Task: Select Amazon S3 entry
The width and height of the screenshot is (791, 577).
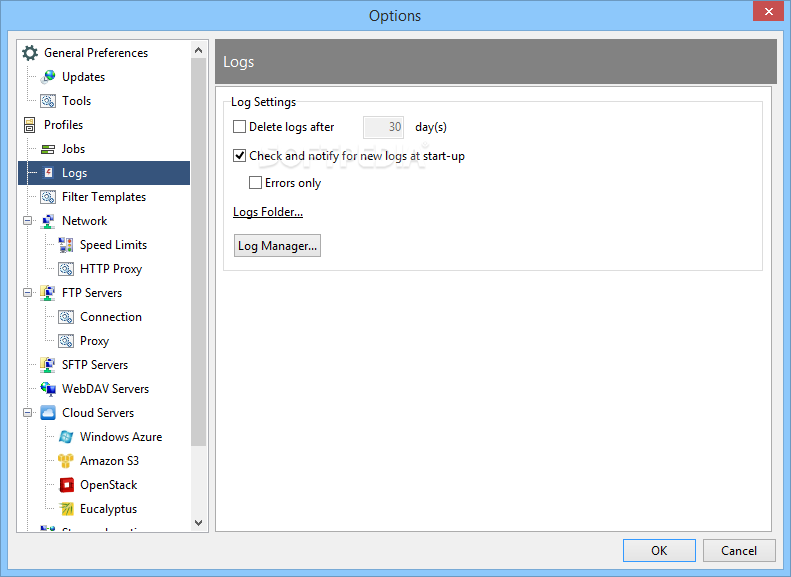Action: point(109,461)
